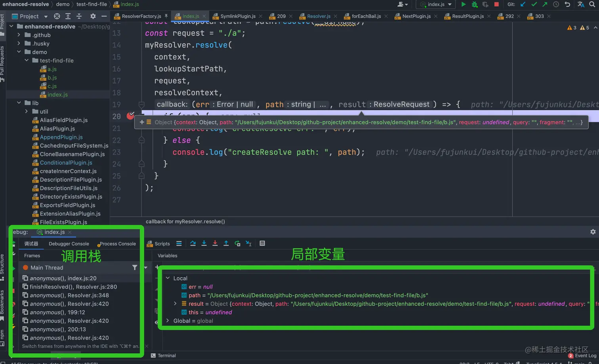Viewport: 599px width, 364px height.
Task: Click the Step Over debug icon
Action: point(193,244)
